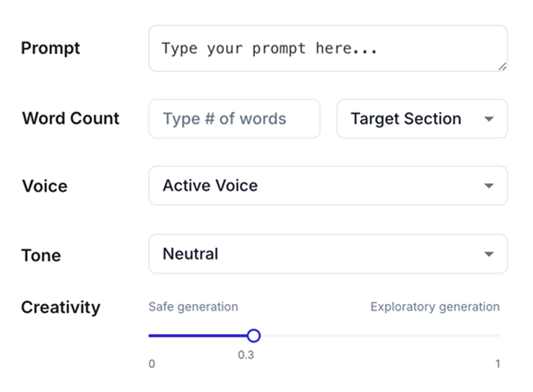The image size is (533, 392).
Task: Click the caret arrow in the Tone selector
Action: click(488, 254)
